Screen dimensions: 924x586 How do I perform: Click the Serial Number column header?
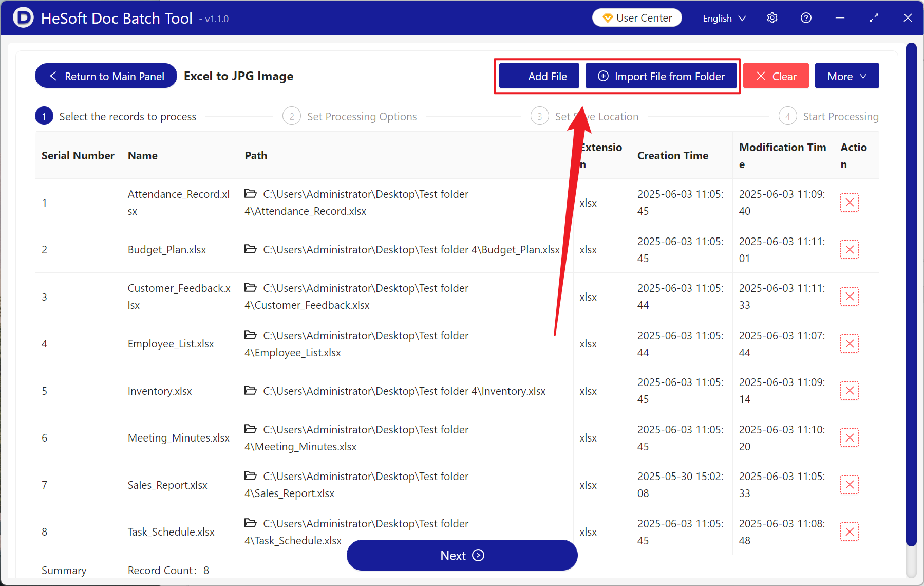pos(78,156)
